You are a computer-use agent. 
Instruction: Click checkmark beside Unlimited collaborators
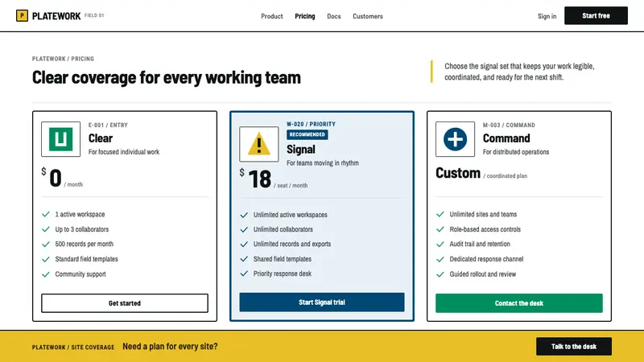244,229
